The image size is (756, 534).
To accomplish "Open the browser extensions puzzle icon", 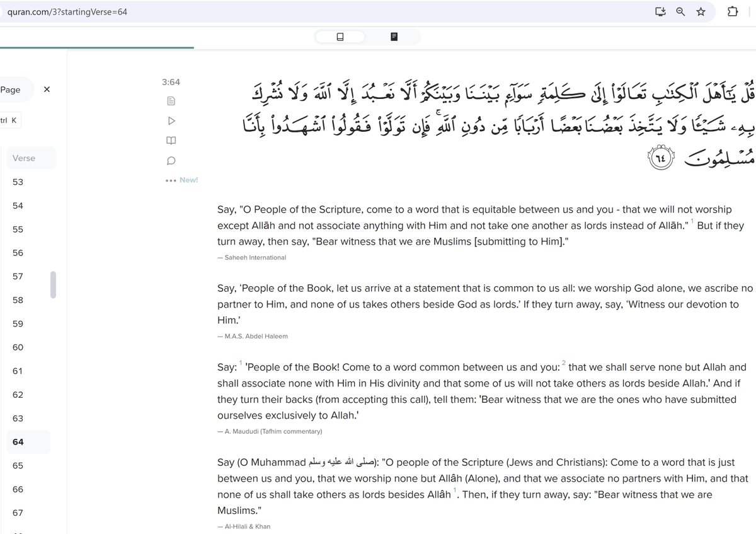I will pos(732,11).
